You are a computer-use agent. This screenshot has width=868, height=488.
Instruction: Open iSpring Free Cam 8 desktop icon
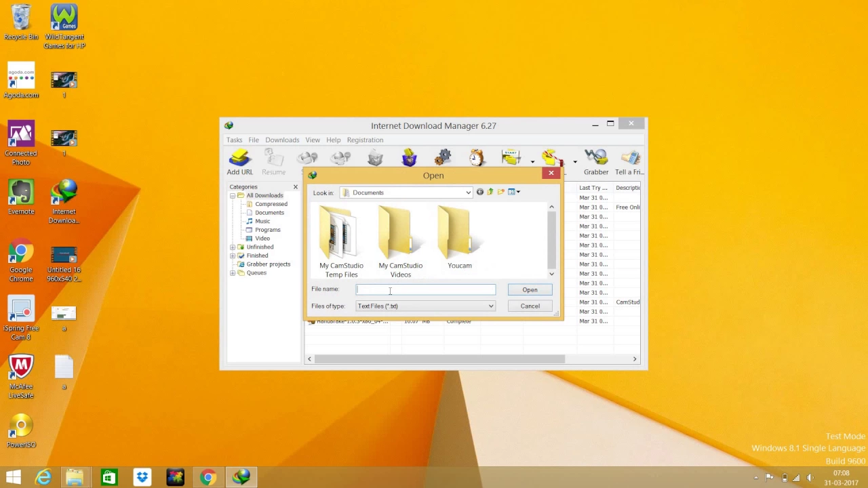pyautogui.click(x=21, y=319)
